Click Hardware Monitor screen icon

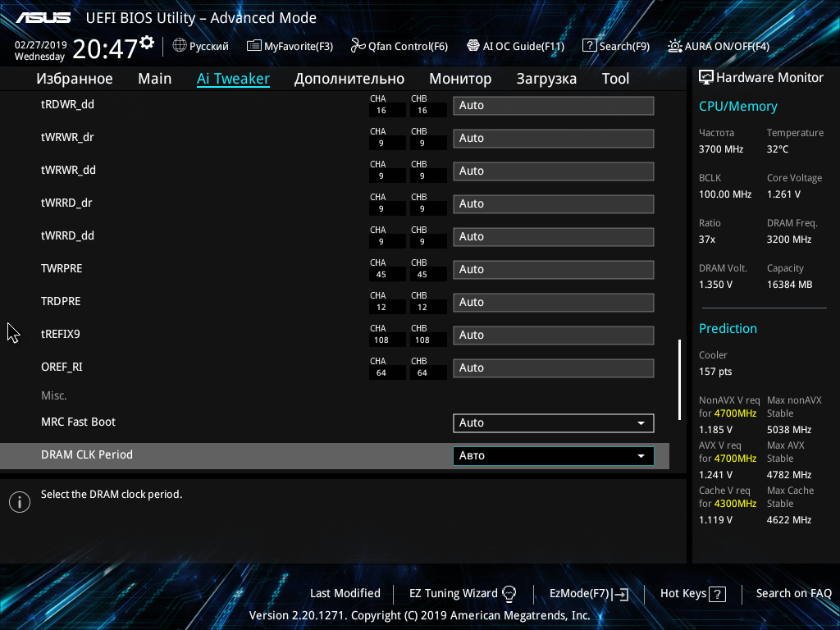click(706, 78)
